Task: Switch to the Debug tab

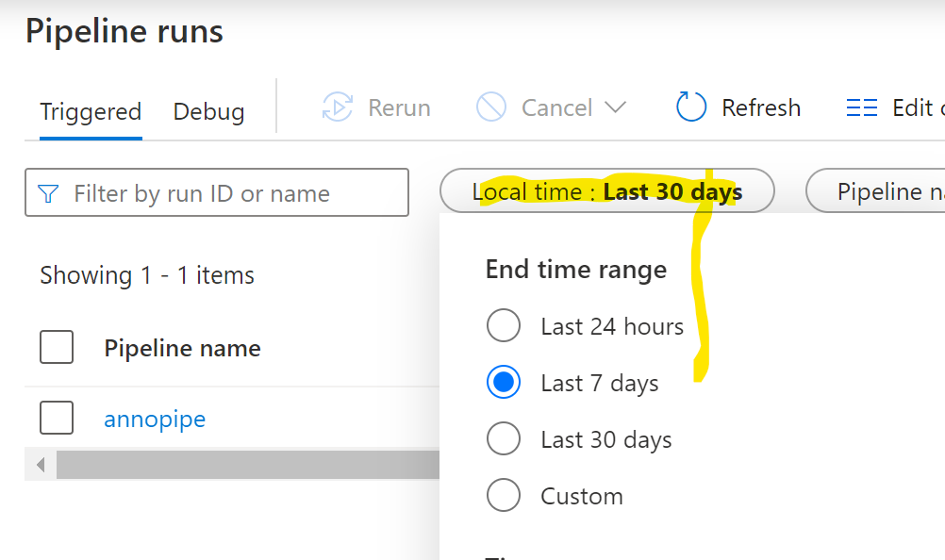Action: point(208,111)
